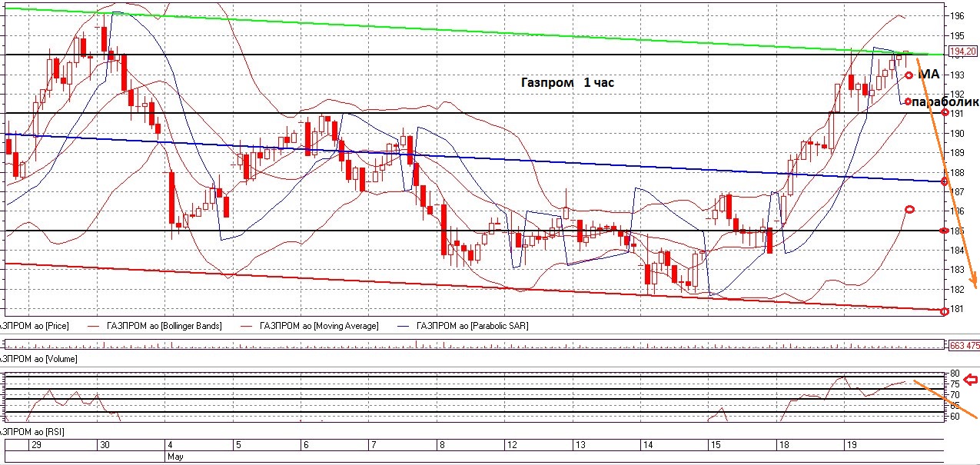The image size is (980, 465).
Task: Click the RSI axis value 70
Action: point(955,394)
